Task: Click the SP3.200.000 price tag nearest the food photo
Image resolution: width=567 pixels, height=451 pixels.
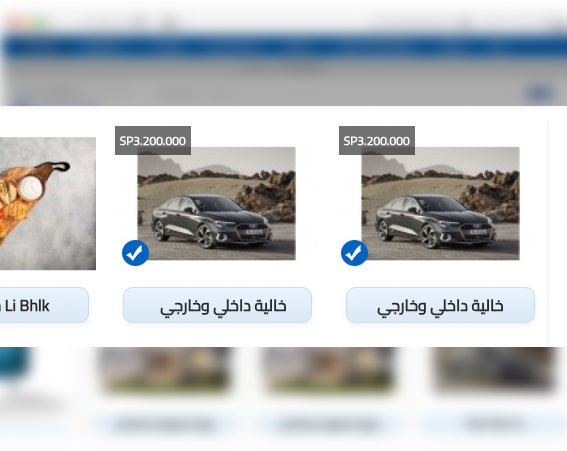Action: (x=153, y=141)
